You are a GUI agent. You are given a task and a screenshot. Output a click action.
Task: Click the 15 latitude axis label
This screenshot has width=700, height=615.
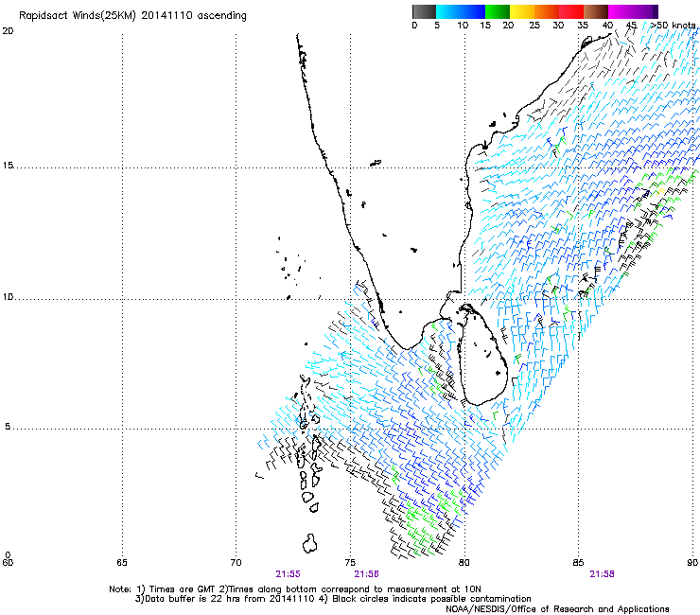coord(8,166)
